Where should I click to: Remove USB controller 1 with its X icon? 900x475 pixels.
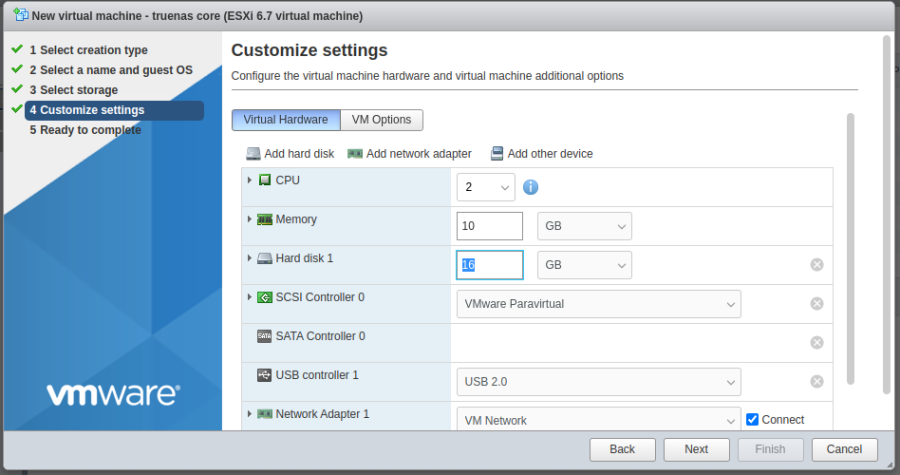817,381
